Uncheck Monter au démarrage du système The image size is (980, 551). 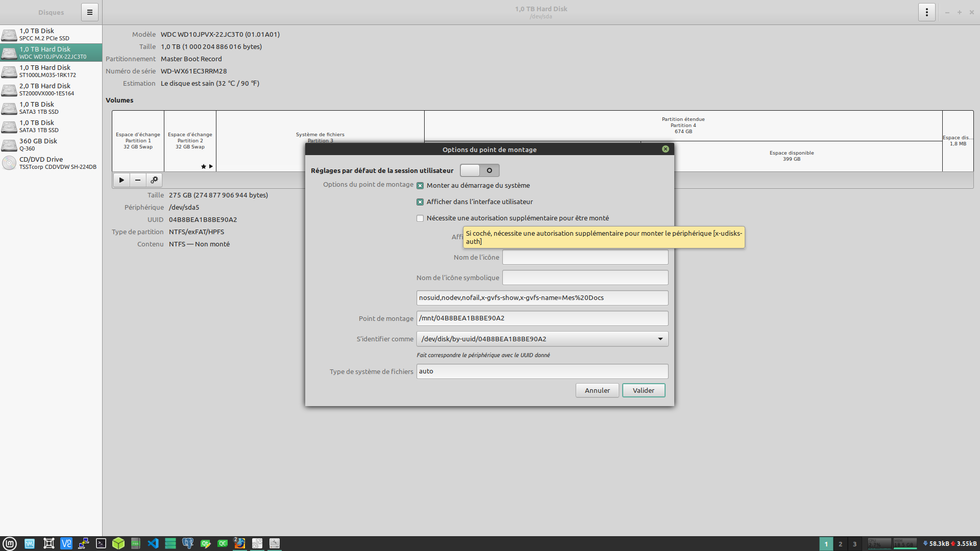(420, 186)
